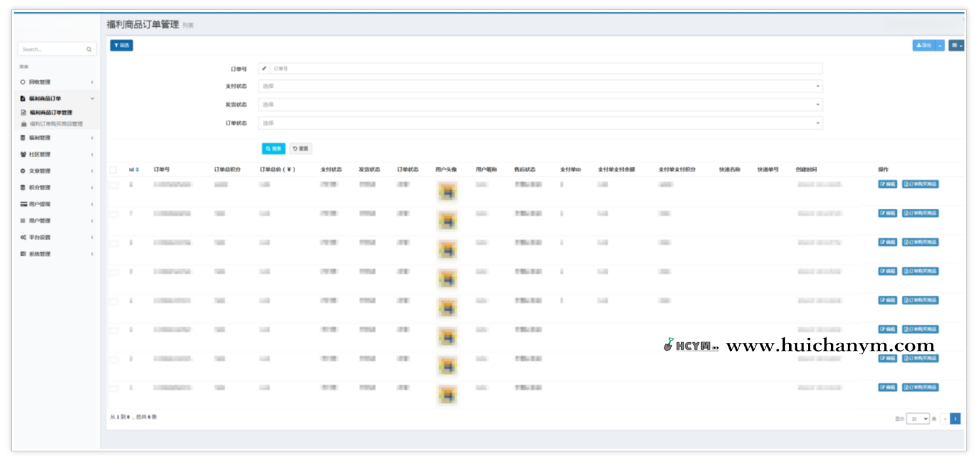
Task: Open the 支付状态 dropdown
Action: (540, 86)
